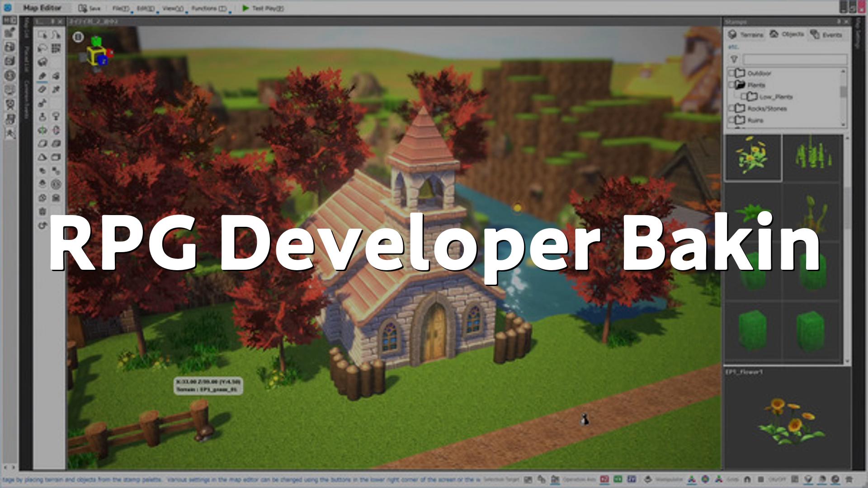Image resolution: width=868 pixels, height=488 pixels.
Task: Select the eraser tool in tool palette
Action: click(x=42, y=89)
